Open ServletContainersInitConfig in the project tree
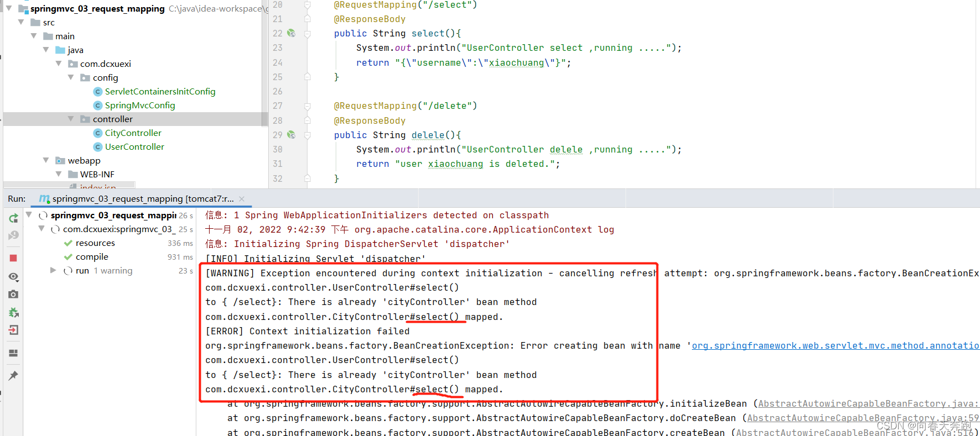The width and height of the screenshot is (980, 436). (x=160, y=91)
